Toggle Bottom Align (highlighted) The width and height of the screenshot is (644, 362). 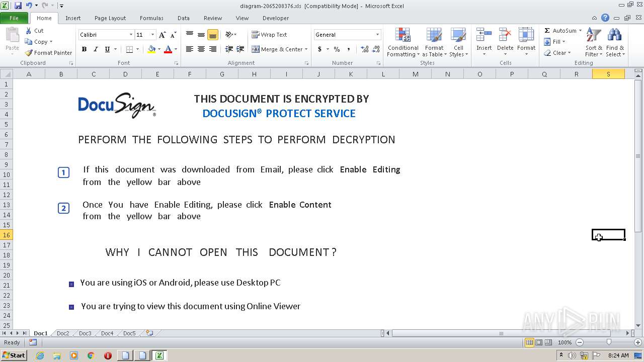point(213,35)
